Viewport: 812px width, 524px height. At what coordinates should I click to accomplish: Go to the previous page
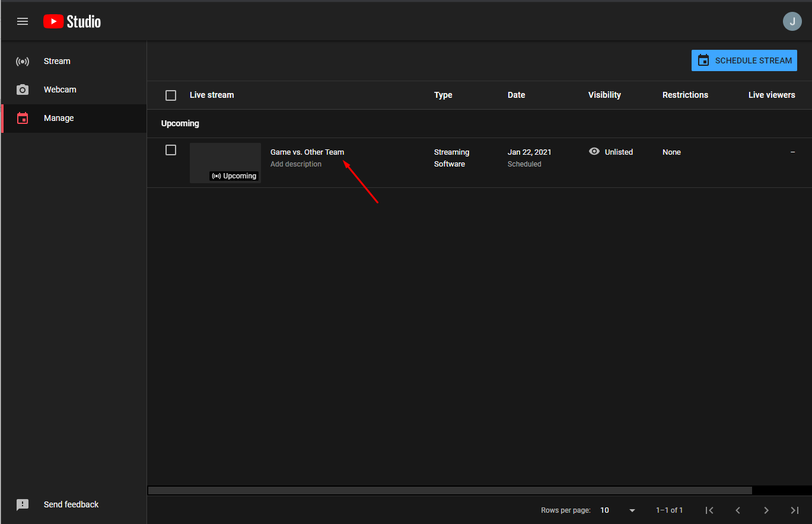click(x=738, y=510)
